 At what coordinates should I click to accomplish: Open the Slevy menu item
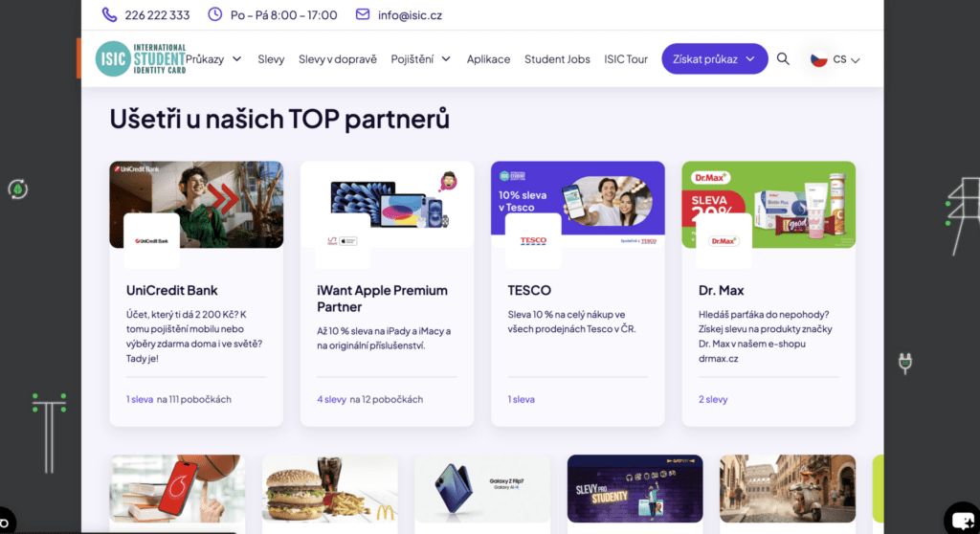click(x=271, y=58)
